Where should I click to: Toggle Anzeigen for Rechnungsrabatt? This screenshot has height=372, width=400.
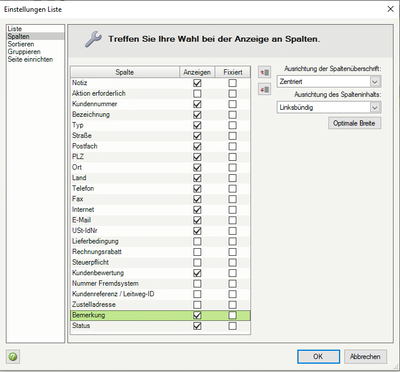(x=197, y=252)
